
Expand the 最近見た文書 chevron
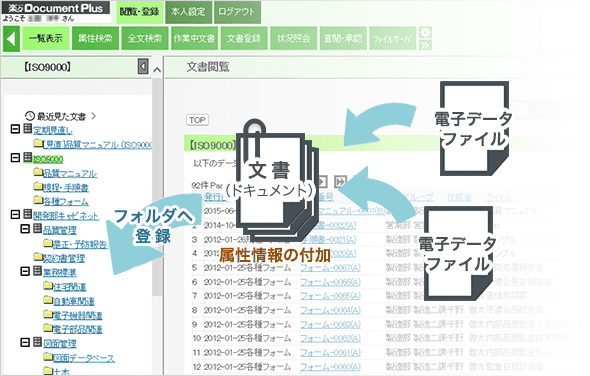pyautogui.click(x=94, y=116)
